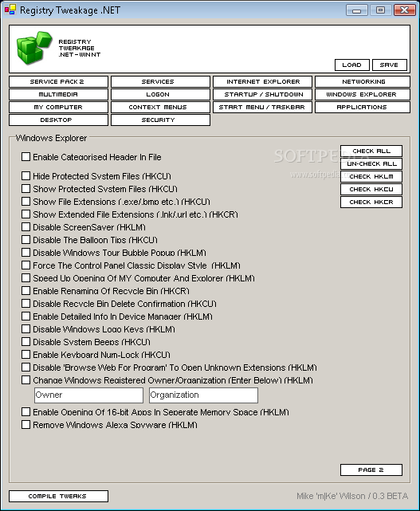Open the My Computer category
Screen dimensions: 420x511
pos(58,107)
